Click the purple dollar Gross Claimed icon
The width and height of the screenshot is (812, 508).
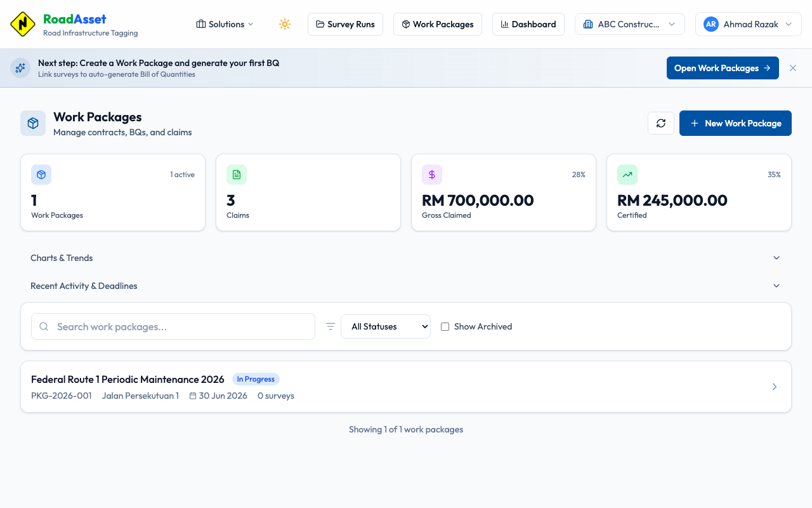pos(432,175)
